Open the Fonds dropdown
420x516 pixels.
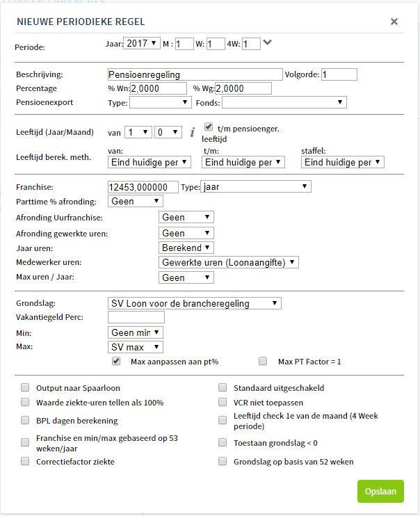(x=284, y=102)
